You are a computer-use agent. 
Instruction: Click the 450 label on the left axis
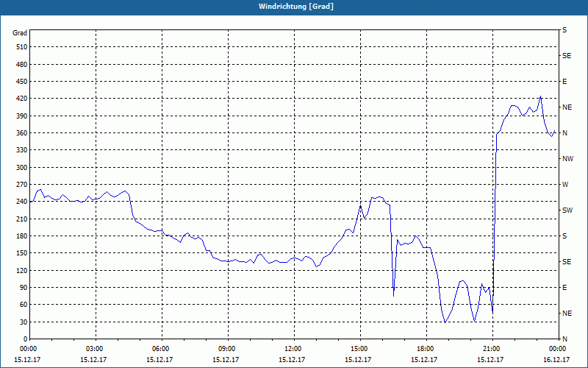pyautogui.click(x=22, y=82)
